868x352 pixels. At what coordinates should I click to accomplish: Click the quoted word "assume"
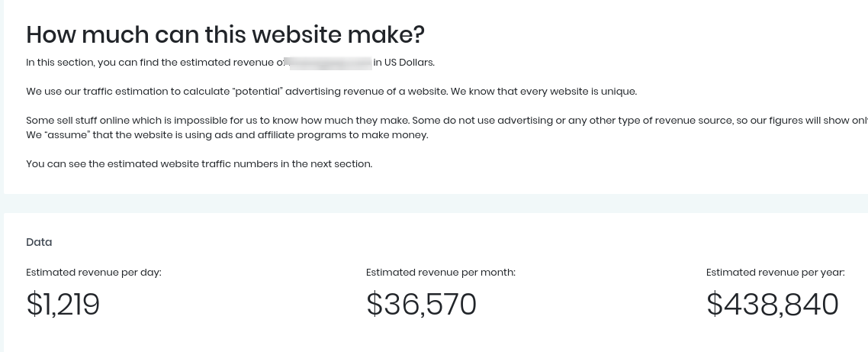66,134
